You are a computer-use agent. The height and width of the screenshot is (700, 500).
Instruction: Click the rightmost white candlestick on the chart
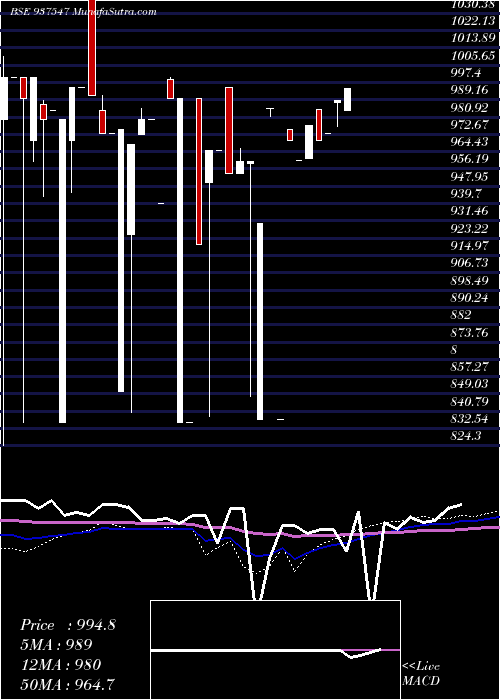click(x=347, y=100)
